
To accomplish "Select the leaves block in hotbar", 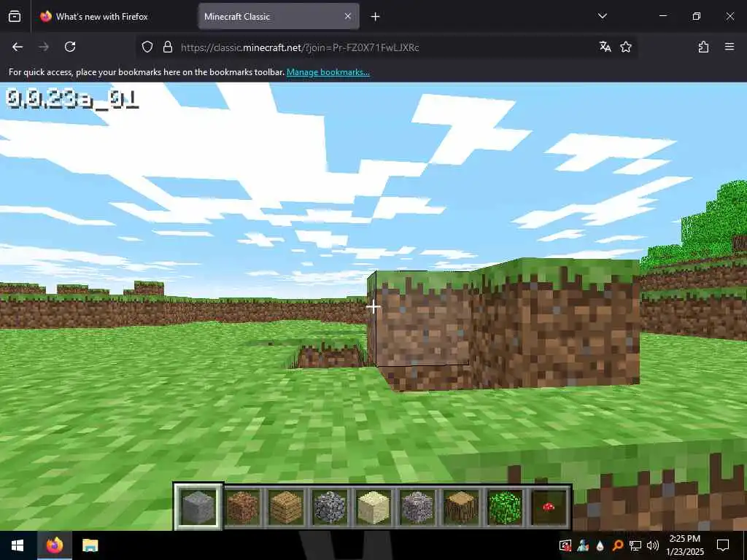I will [505, 507].
